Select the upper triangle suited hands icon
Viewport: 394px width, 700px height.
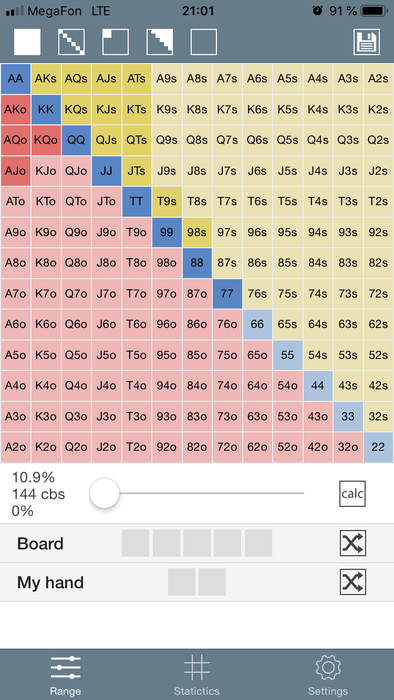pyautogui.click(x=160, y=42)
